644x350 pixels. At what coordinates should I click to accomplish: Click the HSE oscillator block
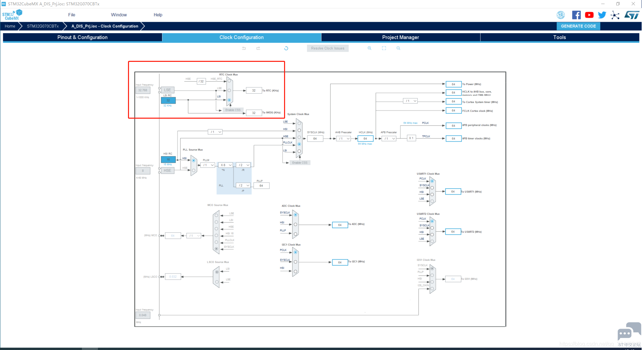pos(167,170)
